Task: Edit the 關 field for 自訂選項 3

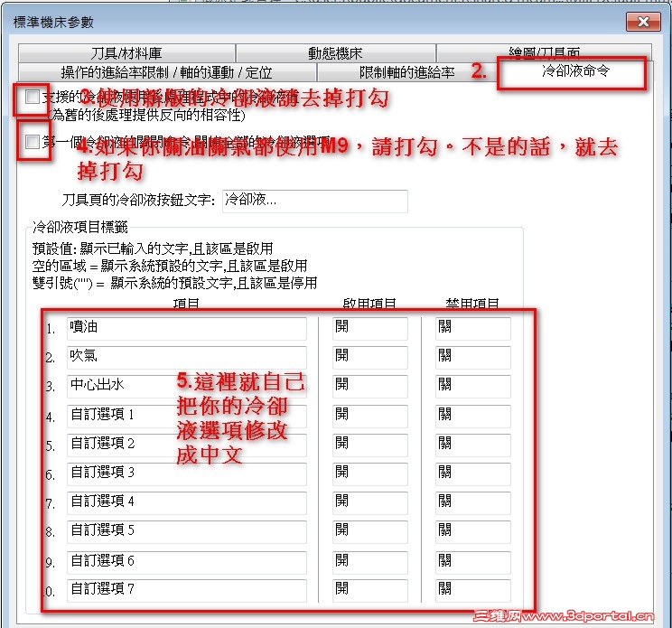Action: (473, 474)
